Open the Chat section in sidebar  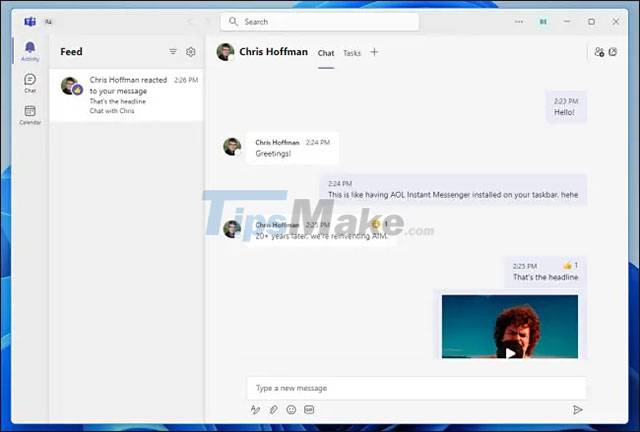tap(30, 83)
